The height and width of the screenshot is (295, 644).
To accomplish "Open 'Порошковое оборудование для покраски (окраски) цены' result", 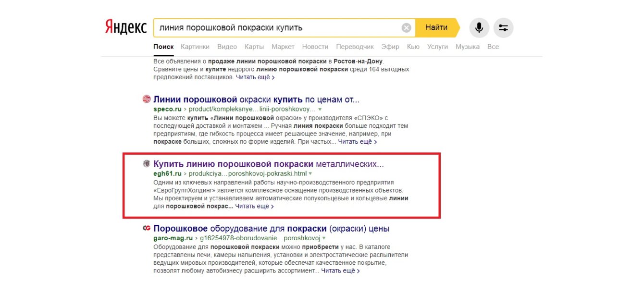I will [271, 229].
